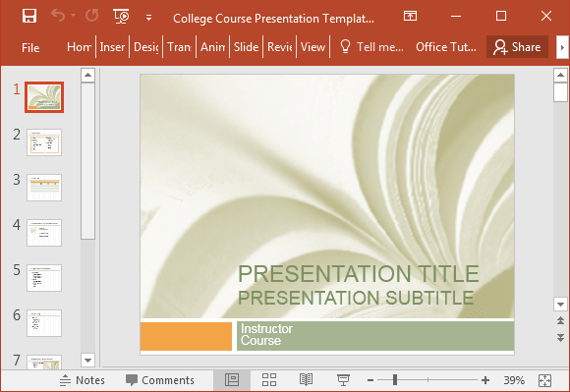Select slide 1 thumbnail
570x392 pixels.
(44, 97)
